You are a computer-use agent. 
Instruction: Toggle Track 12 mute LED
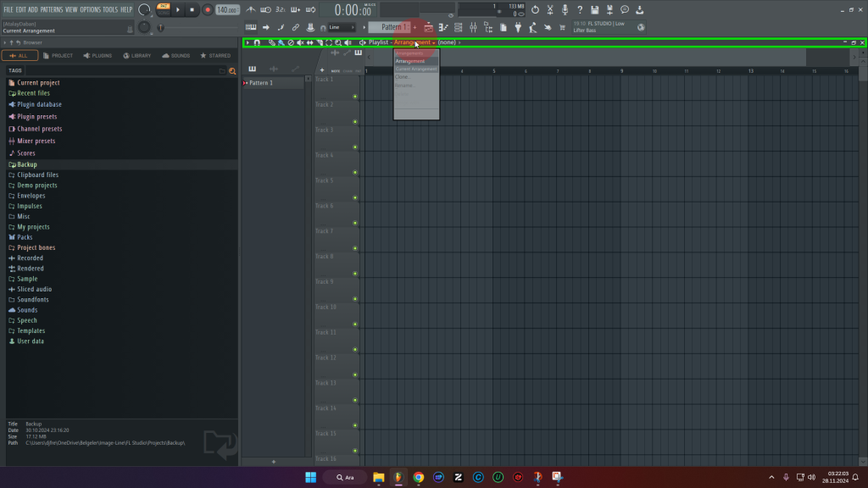point(355,375)
